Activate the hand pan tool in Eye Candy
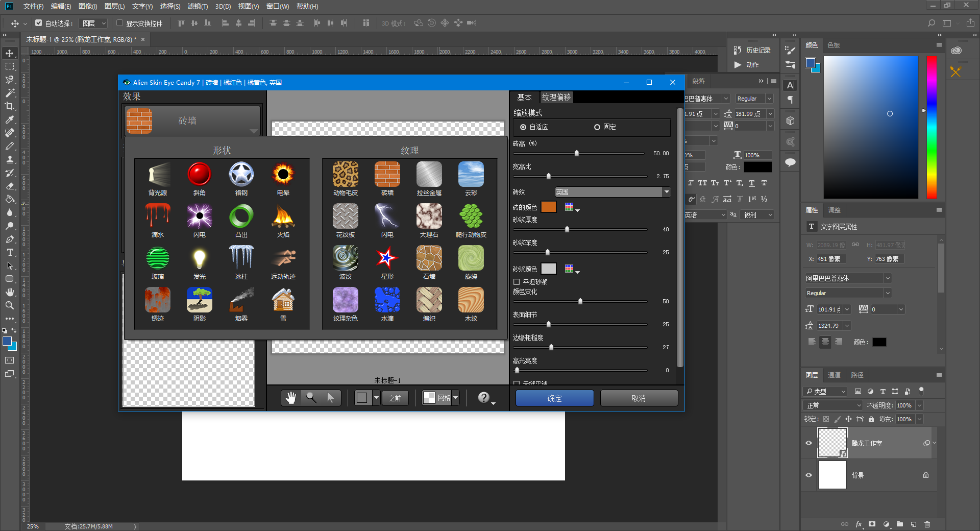The width and height of the screenshot is (980, 531). click(x=291, y=398)
